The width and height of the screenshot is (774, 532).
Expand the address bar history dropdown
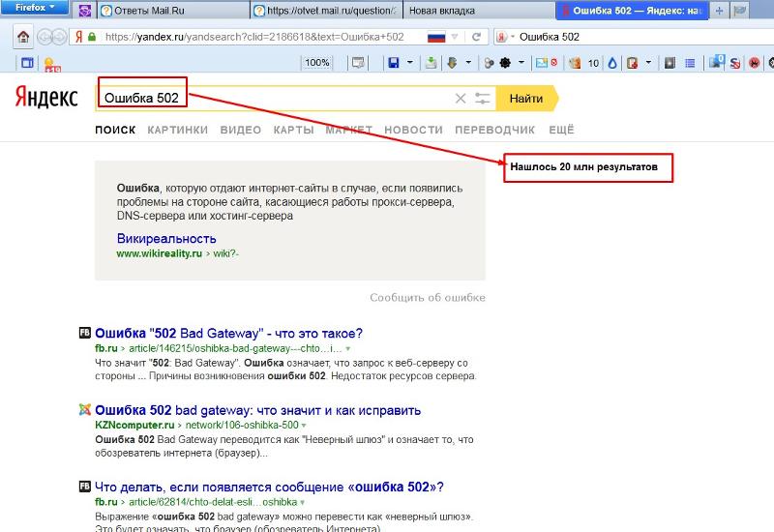click(x=455, y=37)
